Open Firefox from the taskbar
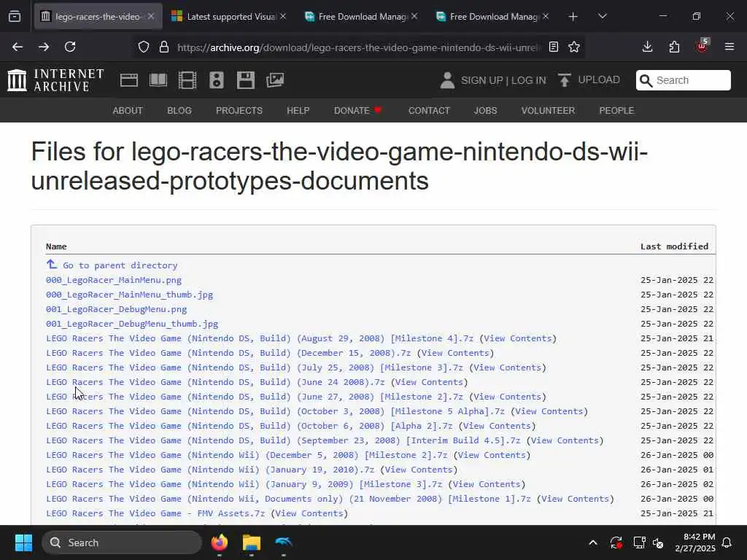The image size is (747, 560). click(219, 542)
